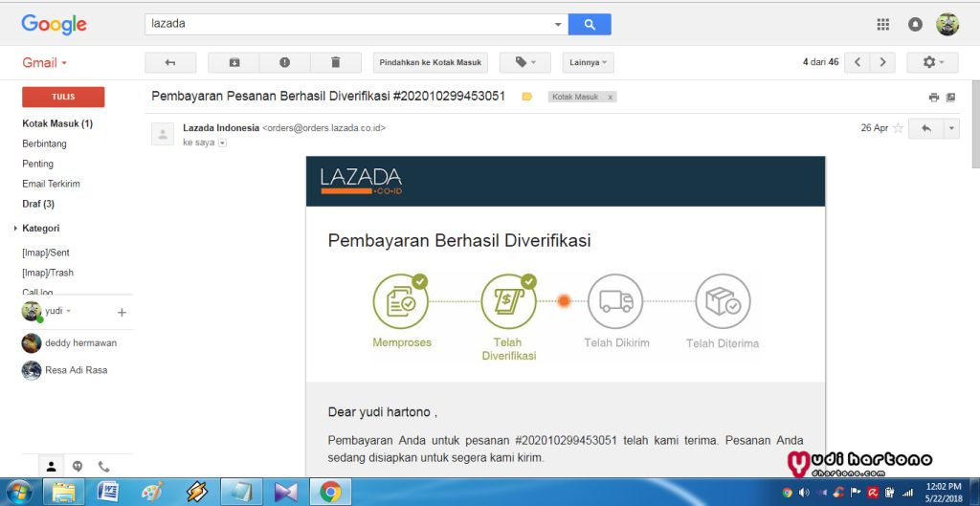The height and width of the screenshot is (506, 980).
Task: Print the whole conversation
Action: point(934,98)
